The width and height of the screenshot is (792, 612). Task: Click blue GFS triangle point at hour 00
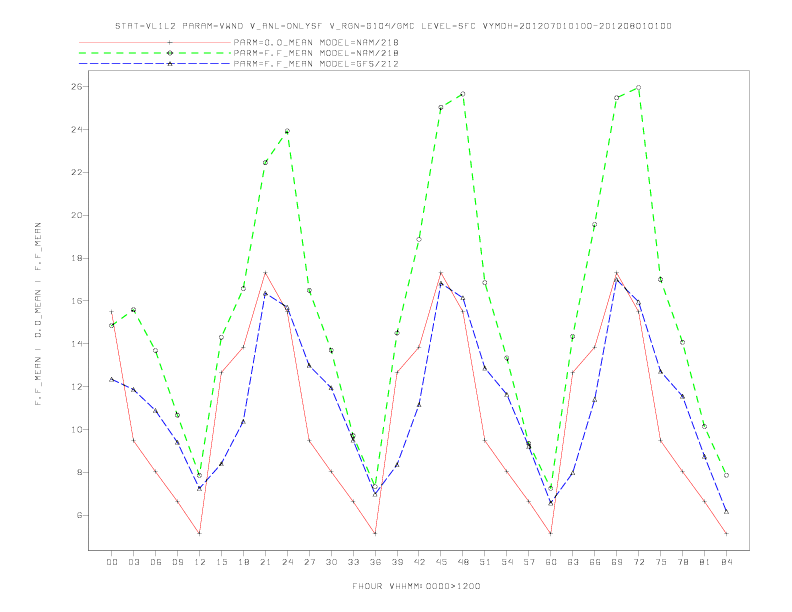click(112, 379)
